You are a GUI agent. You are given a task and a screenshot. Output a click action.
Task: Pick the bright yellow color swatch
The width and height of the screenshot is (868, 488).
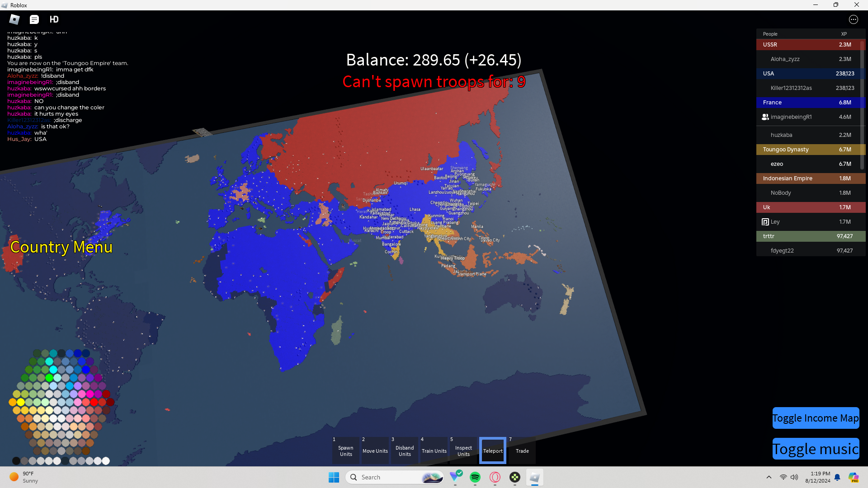point(21,402)
